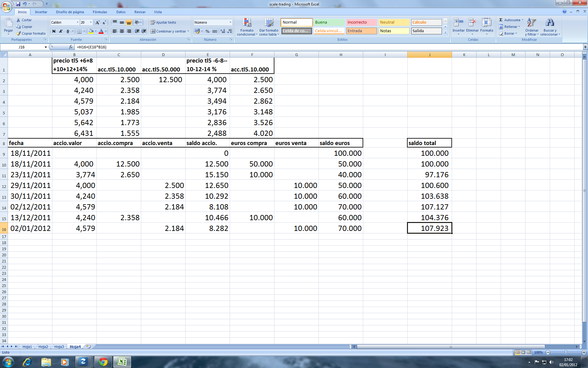The image size is (588, 368).
Task: Toggle italic K formatting
Action: point(61,31)
